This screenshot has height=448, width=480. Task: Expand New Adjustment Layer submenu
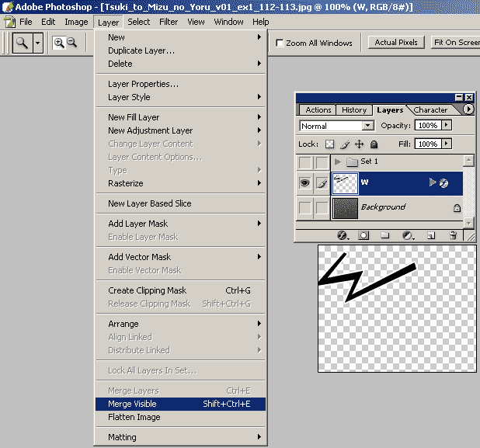pos(180,130)
